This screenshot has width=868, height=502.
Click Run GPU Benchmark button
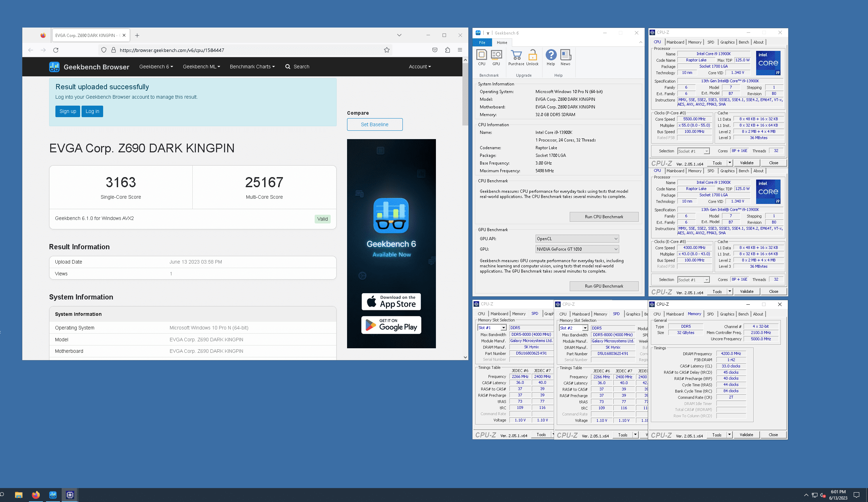coord(604,286)
